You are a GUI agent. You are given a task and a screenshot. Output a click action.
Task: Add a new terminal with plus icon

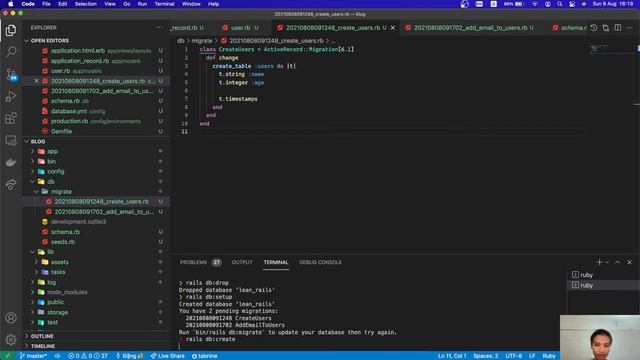click(599, 262)
